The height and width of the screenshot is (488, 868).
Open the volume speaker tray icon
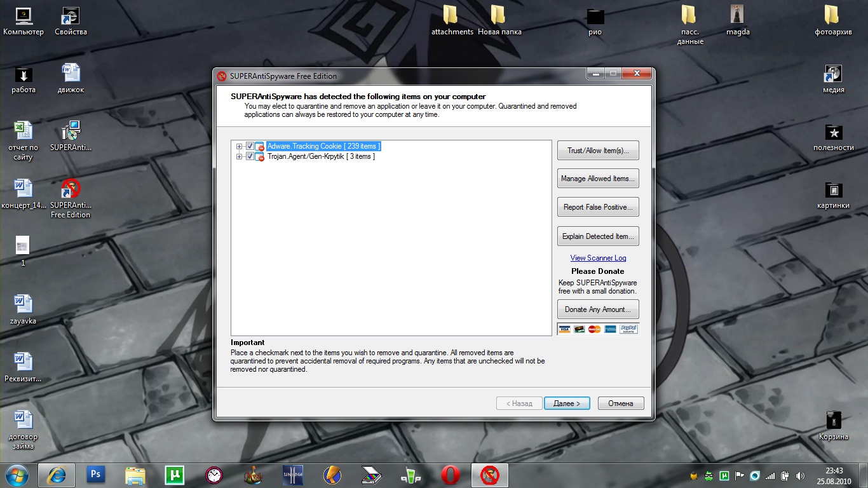801,475
